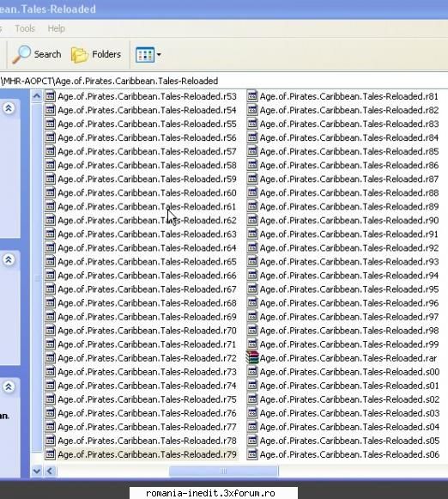Open the Views dropdown button
Viewport: 448px width, 499px height.
click(148, 55)
